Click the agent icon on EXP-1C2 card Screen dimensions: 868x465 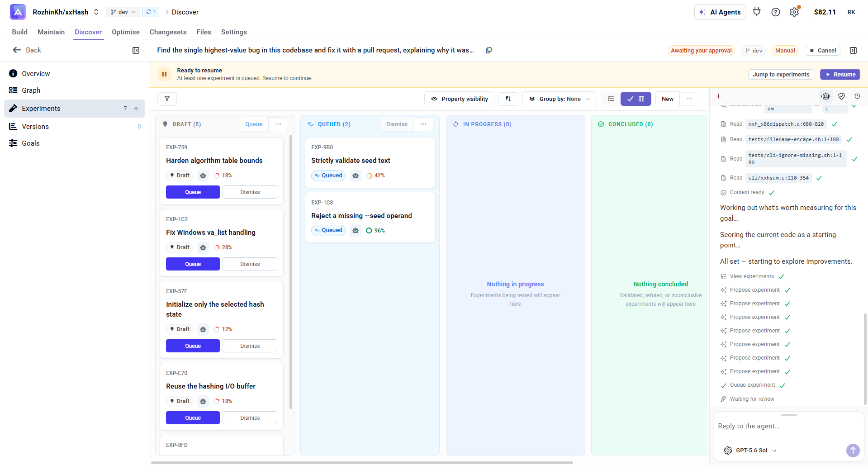tap(203, 247)
